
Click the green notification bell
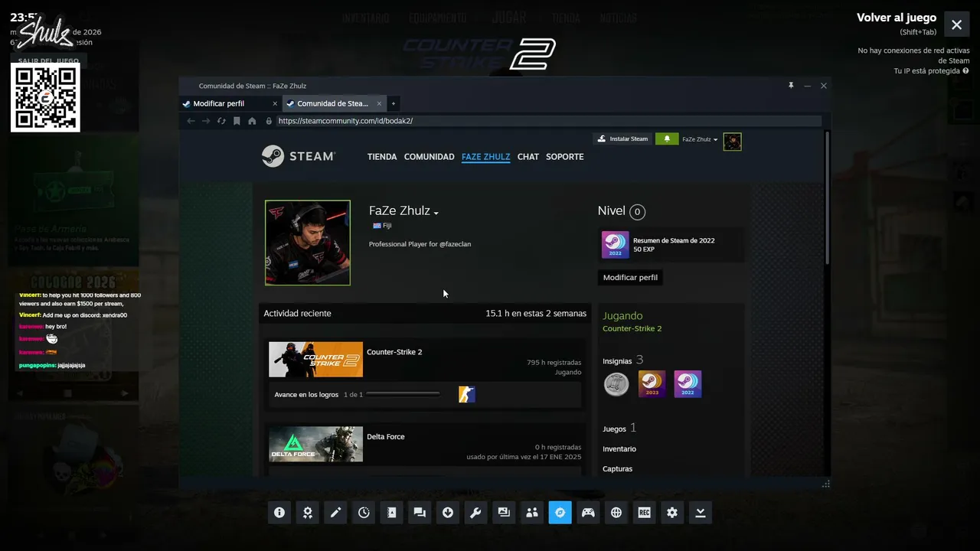pos(667,139)
